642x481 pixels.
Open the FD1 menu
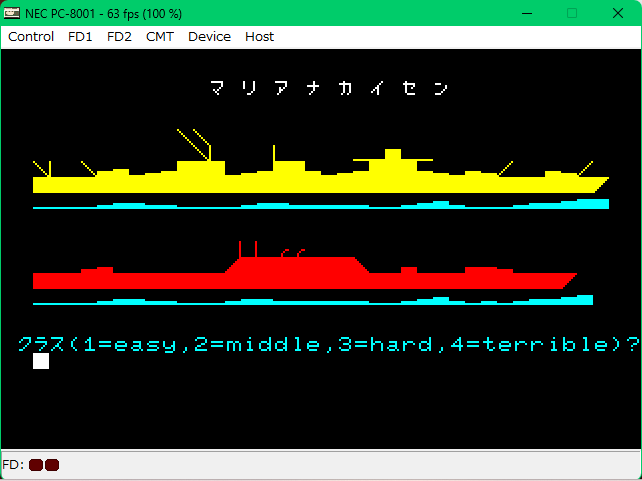80,37
